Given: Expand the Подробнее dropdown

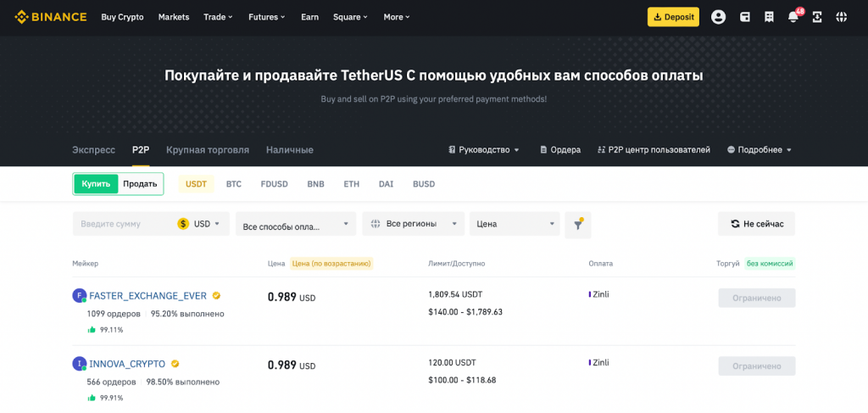Looking at the screenshot, I should pyautogui.click(x=759, y=149).
